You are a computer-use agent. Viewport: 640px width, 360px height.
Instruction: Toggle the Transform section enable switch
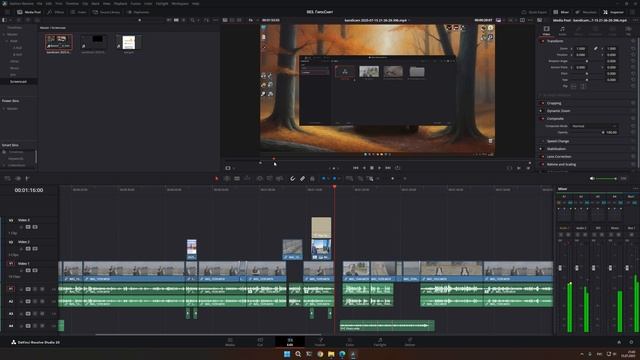coord(542,41)
